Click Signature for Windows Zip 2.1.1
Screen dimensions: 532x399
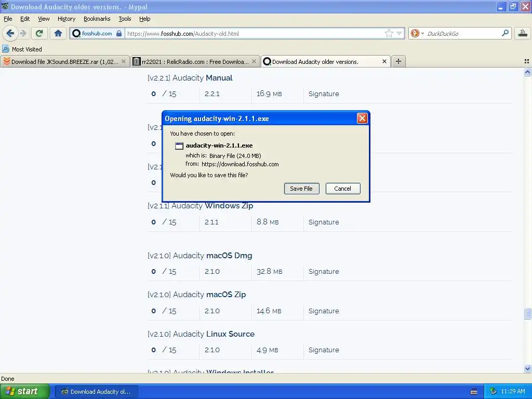tap(324, 222)
